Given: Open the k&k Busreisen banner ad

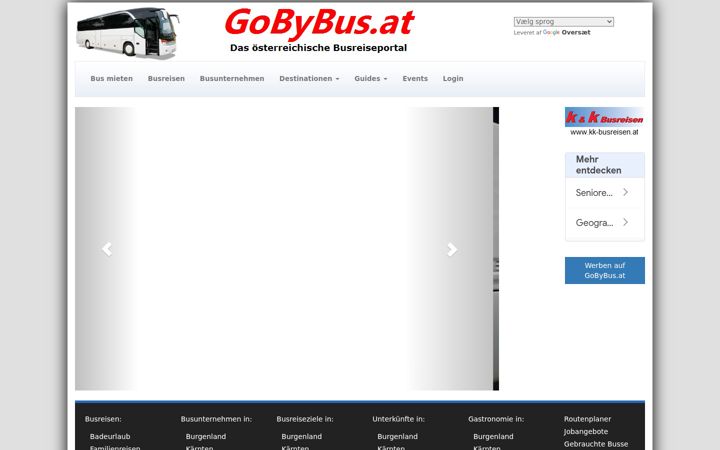Looking at the screenshot, I should [604, 122].
